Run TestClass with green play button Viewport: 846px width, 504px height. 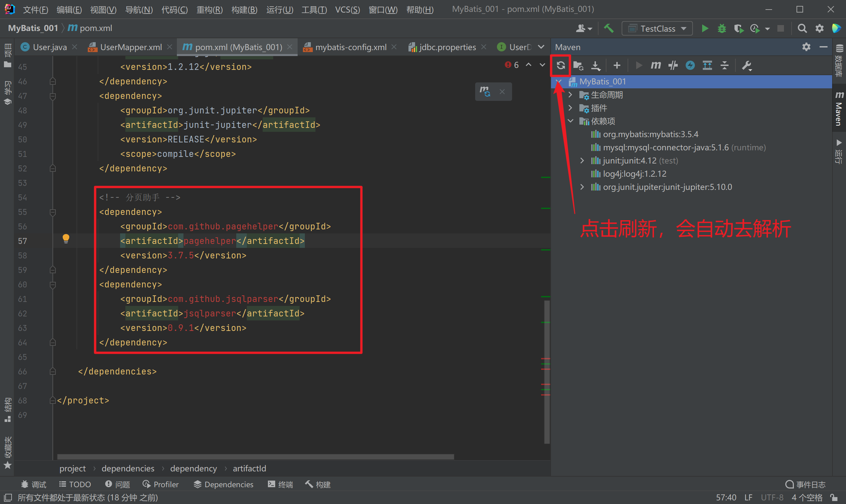pos(705,29)
